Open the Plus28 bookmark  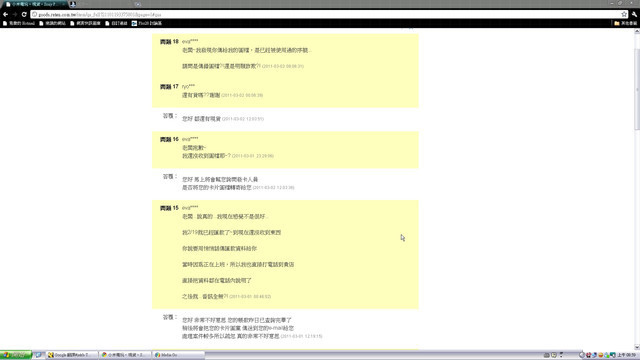[x=147, y=23]
